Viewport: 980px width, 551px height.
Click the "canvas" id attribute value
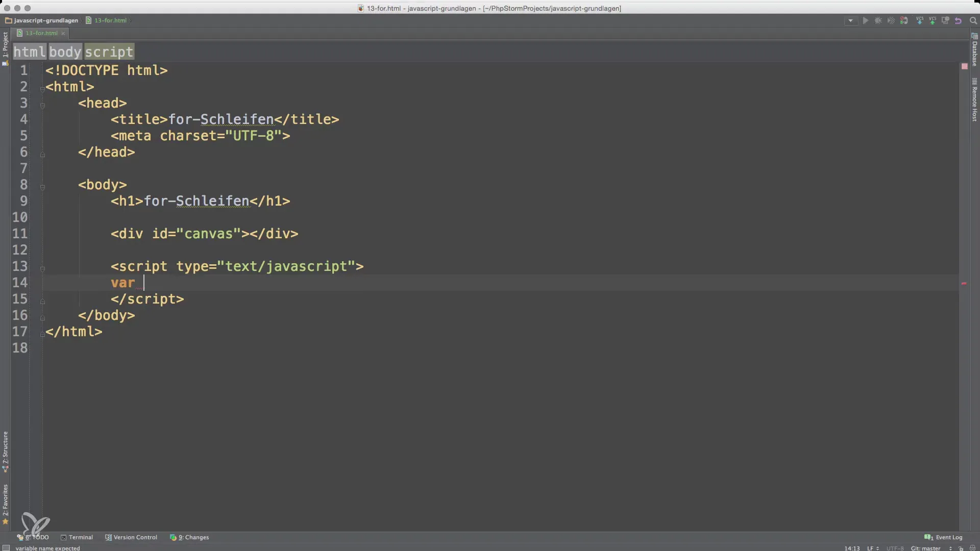pos(208,234)
